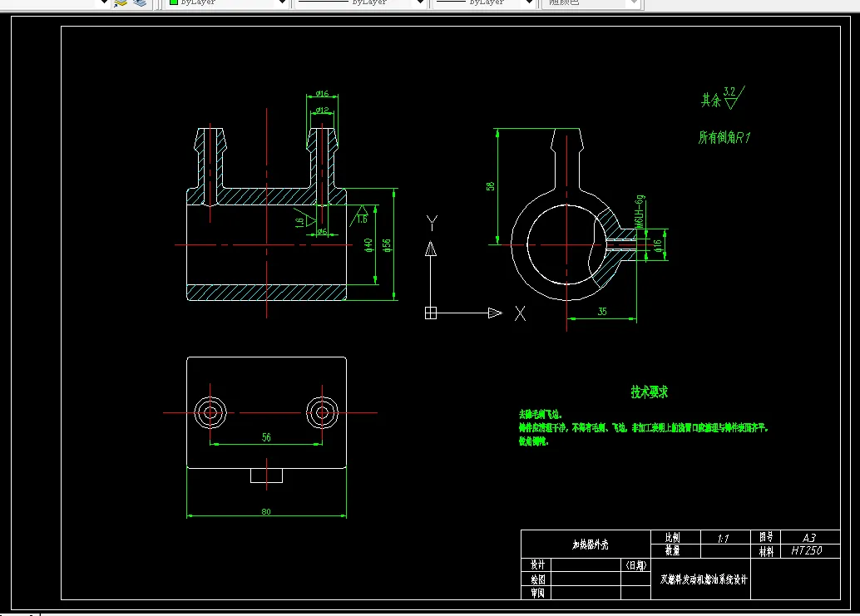Screen dimensions: 860x616
Task: Click the 审阅 row label
Action: 536,593
